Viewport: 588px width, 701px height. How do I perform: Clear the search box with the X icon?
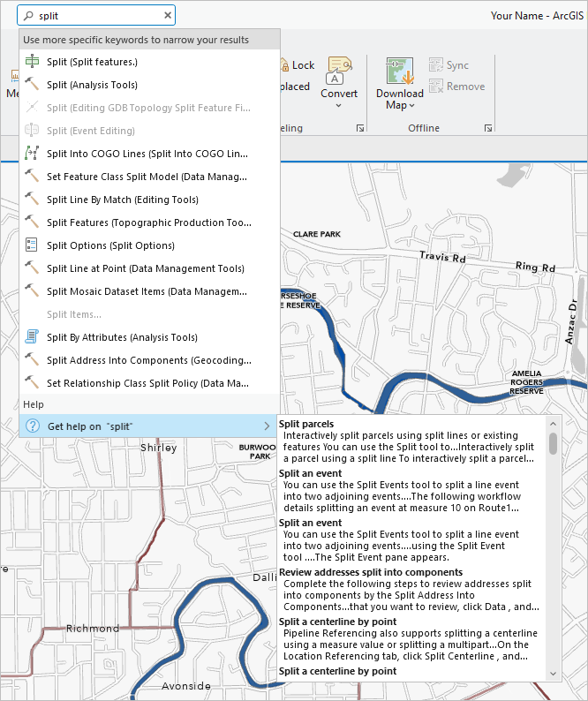pyautogui.click(x=168, y=15)
